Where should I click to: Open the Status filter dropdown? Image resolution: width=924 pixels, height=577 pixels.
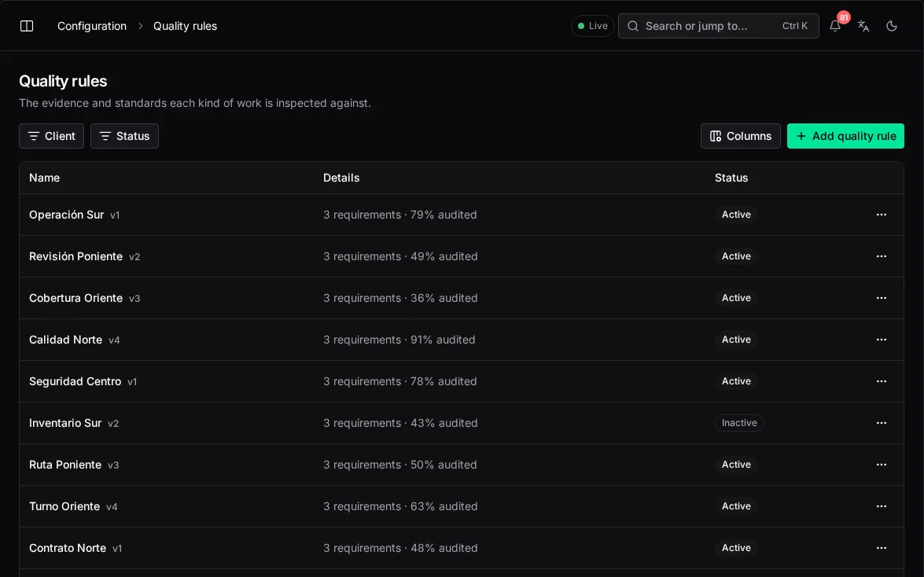click(x=124, y=136)
